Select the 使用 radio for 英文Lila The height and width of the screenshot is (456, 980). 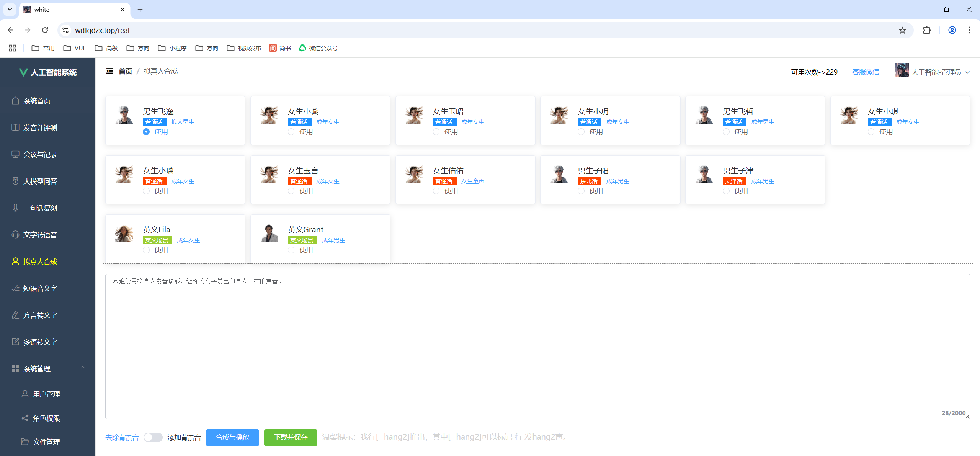tap(146, 250)
